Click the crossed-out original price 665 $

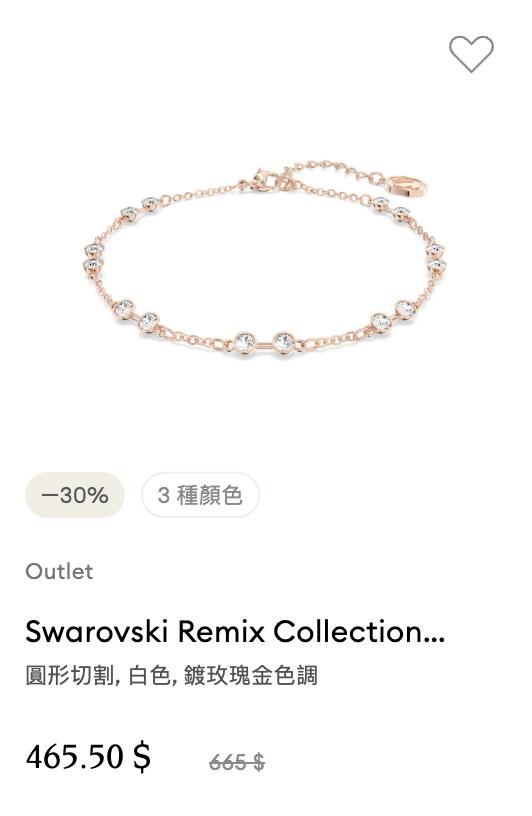coord(237,763)
